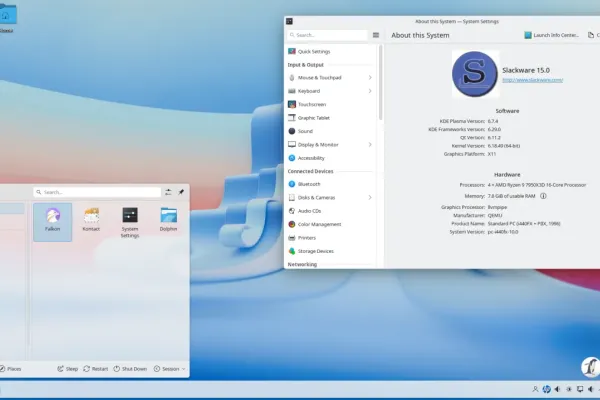Expand the Keyboard settings entry

[330, 91]
